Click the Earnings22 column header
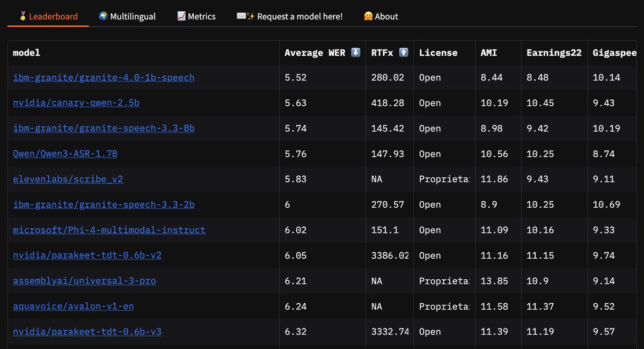Viewport: 644px width, 349px height. point(554,53)
